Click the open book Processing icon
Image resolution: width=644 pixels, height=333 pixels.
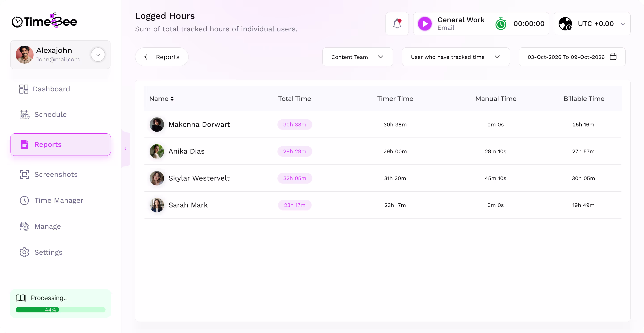(21, 298)
